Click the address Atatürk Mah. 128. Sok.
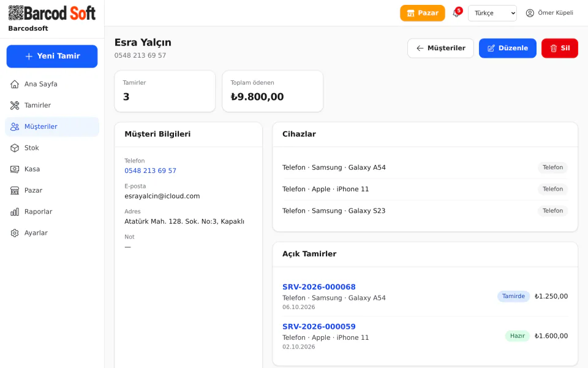 tap(184, 221)
